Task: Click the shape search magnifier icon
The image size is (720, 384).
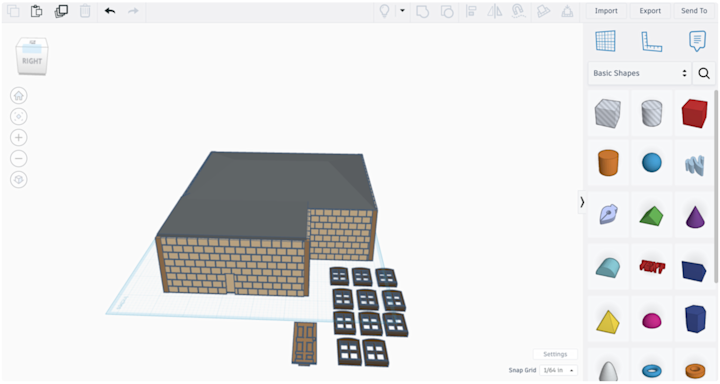Action: [704, 73]
